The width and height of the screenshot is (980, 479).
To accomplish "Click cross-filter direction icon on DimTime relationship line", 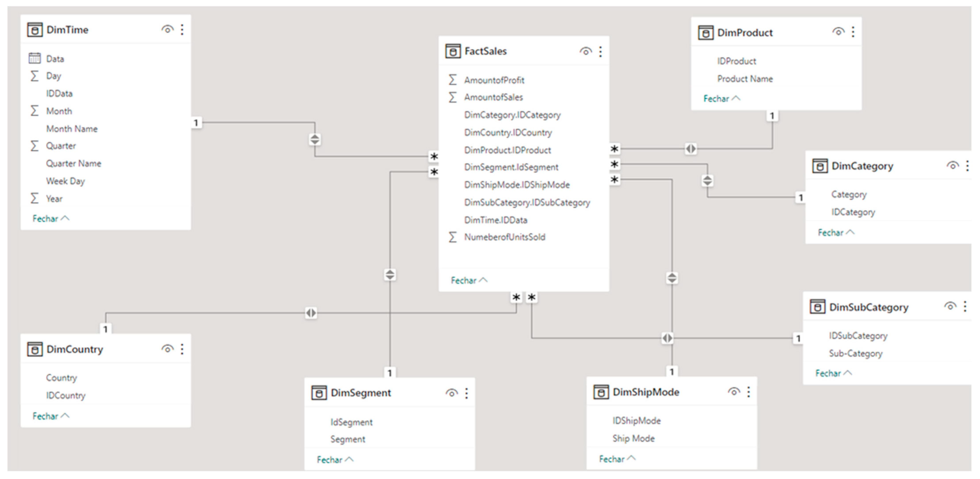I will pyautogui.click(x=315, y=139).
